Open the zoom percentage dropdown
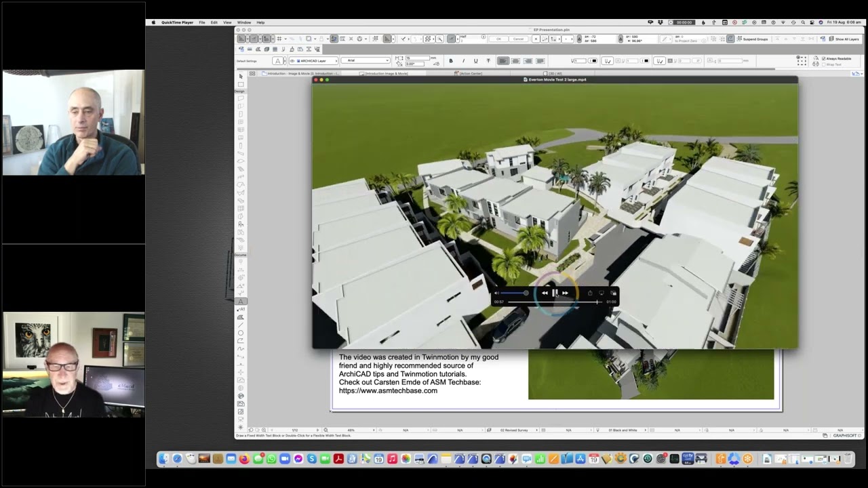 (351, 430)
